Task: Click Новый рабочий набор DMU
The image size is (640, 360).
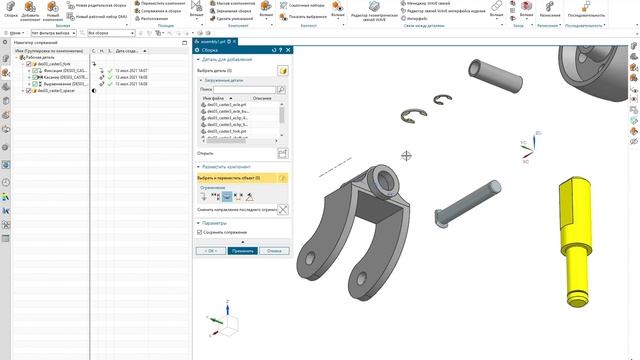Action: point(97,17)
